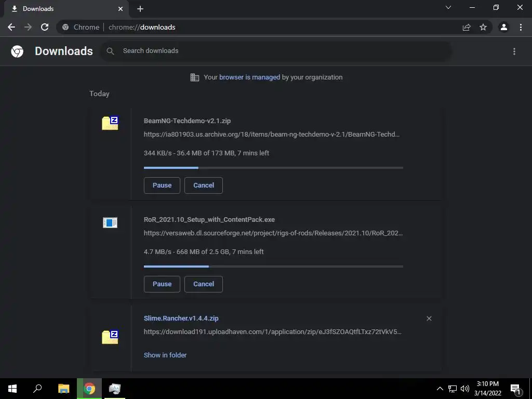
Task: Cancel the BeamNG-Techdemo download
Action: [x=204, y=185]
